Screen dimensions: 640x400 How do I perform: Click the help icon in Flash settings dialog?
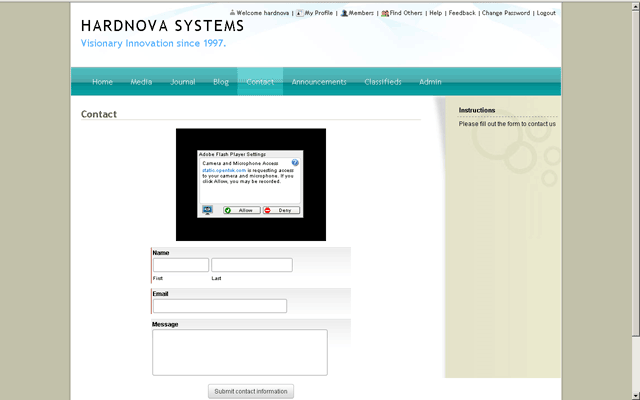(295, 162)
